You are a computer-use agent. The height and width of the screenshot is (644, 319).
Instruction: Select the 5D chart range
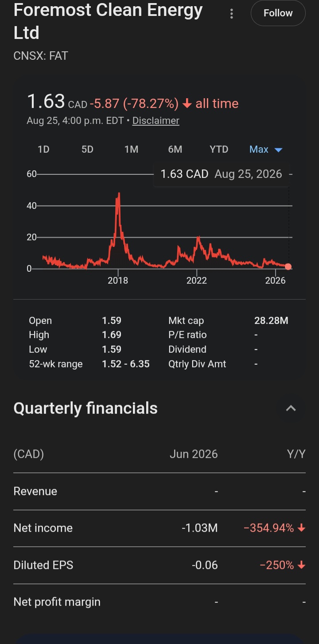click(87, 150)
